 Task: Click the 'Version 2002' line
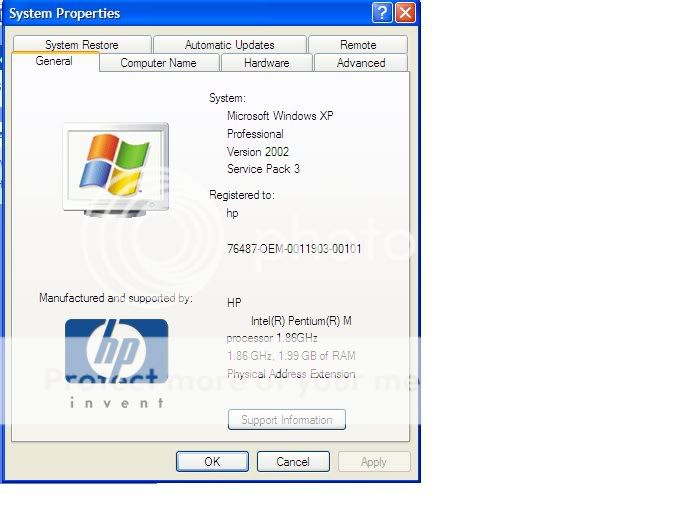pos(258,152)
